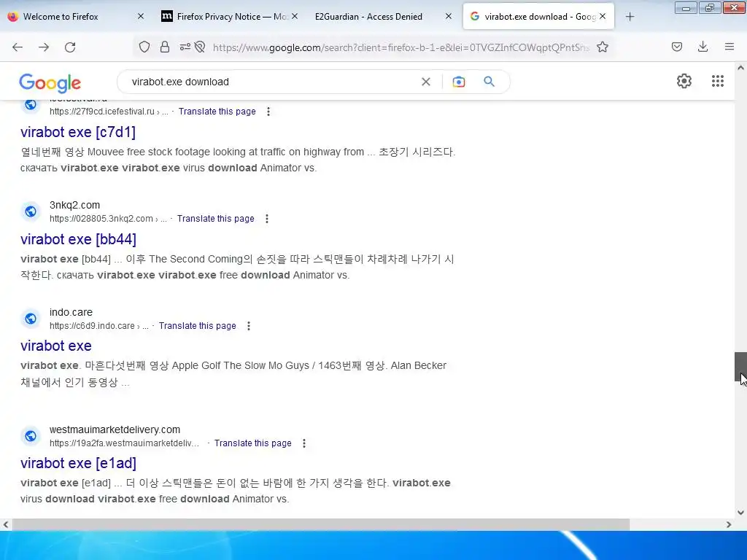This screenshot has height=560, width=747.
Task: Click the globe favicon next to indo.care
Action: pos(31,318)
